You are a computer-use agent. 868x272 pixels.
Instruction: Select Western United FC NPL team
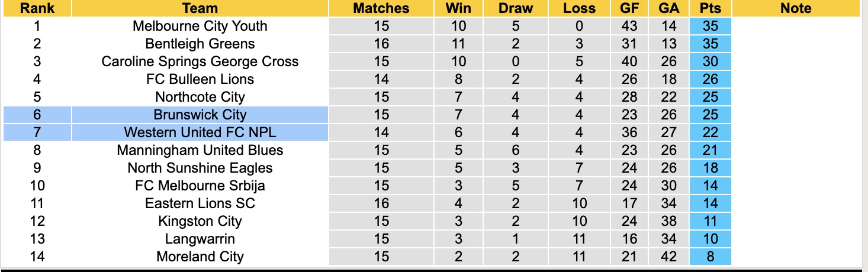tap(200, 132)
